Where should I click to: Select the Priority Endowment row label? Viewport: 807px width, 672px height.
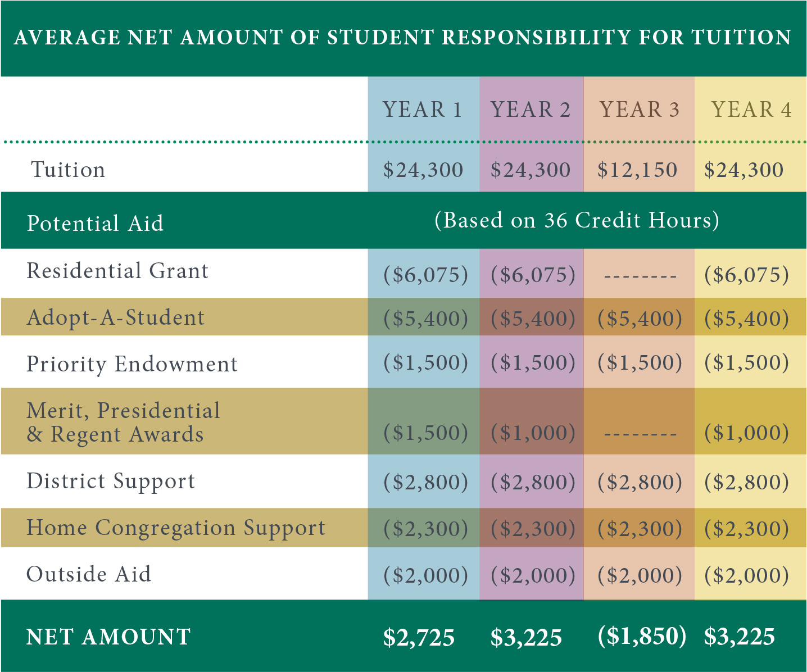(x=132, y=364)
